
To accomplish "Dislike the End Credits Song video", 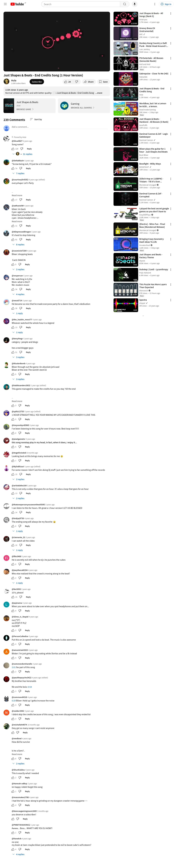I will click(x=77, y=82).
